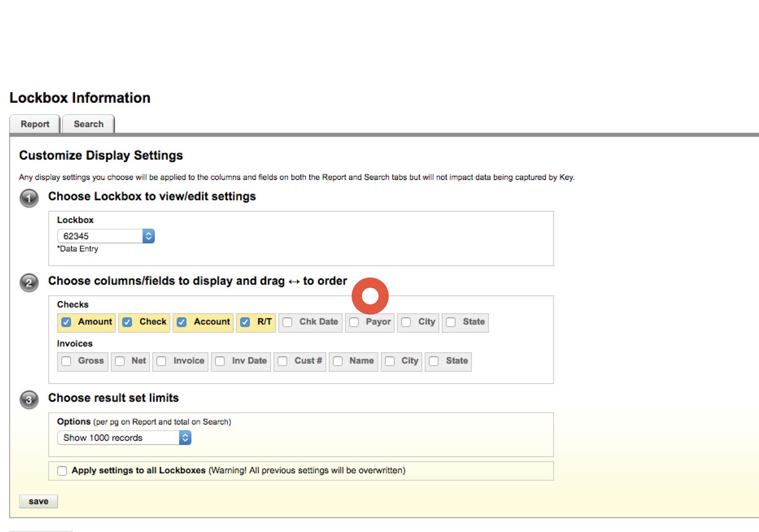Switch to the Search tab
Viewport: 759px width, 532px height.
click(88, 124)
